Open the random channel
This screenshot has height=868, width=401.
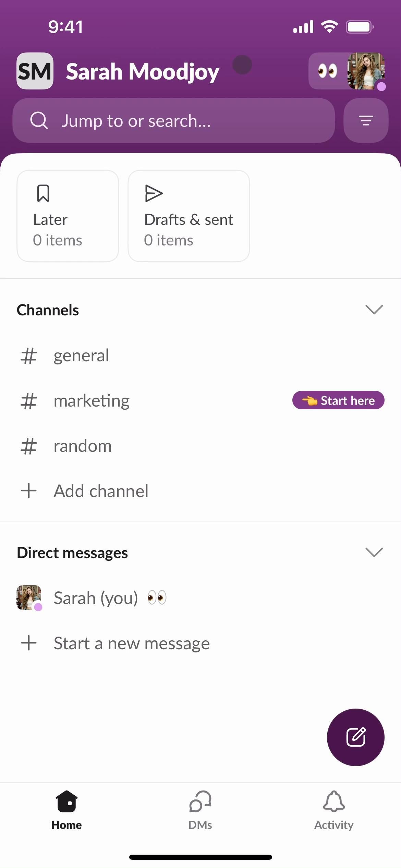click(x=83, y=446)
